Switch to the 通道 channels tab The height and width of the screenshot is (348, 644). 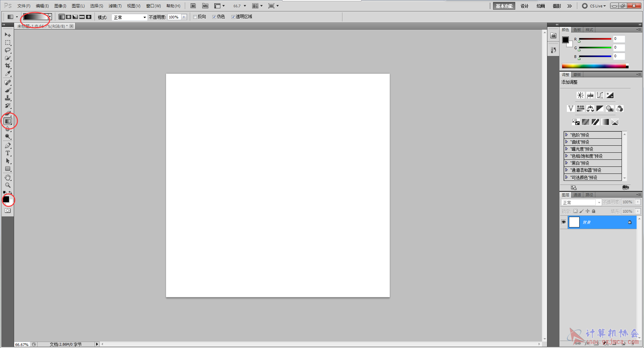(577, 195)
